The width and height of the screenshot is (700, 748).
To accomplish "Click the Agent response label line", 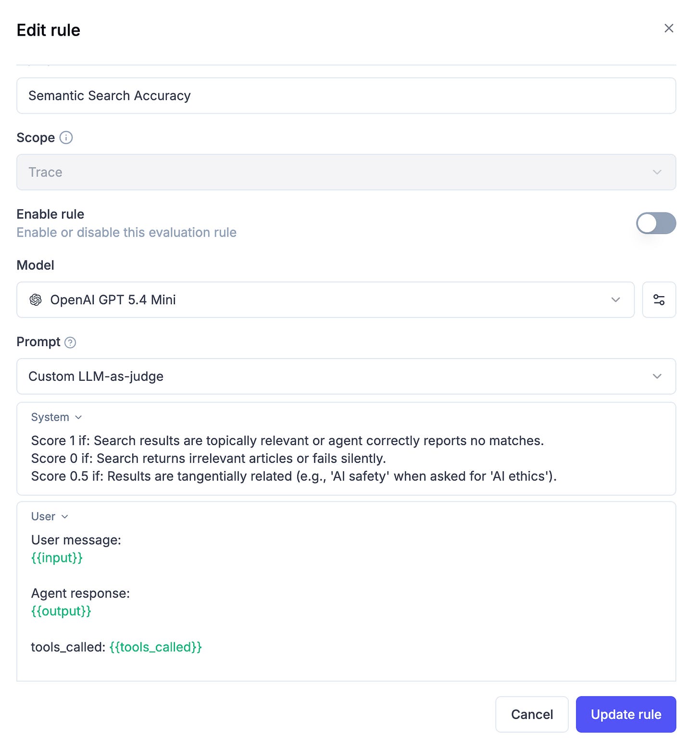I will (x=80, y=593).
